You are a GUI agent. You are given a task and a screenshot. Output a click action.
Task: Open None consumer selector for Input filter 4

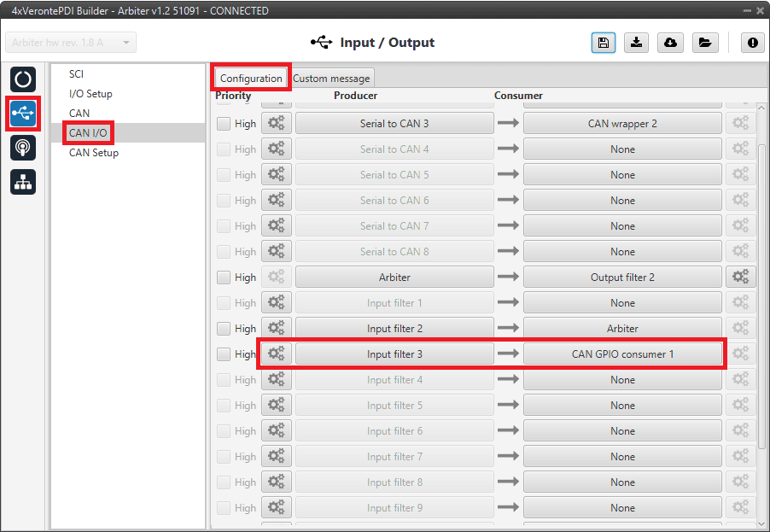(622, 380)
